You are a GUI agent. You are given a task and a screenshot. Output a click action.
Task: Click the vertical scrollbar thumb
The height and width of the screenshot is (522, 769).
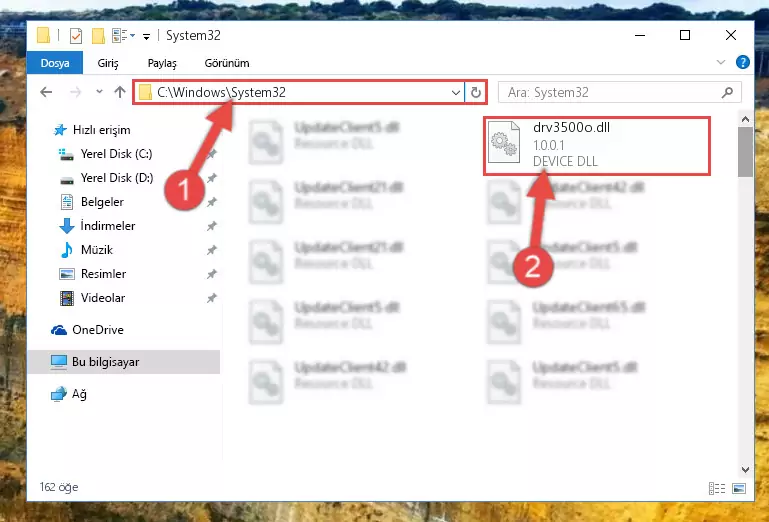[x=745, y=152]
